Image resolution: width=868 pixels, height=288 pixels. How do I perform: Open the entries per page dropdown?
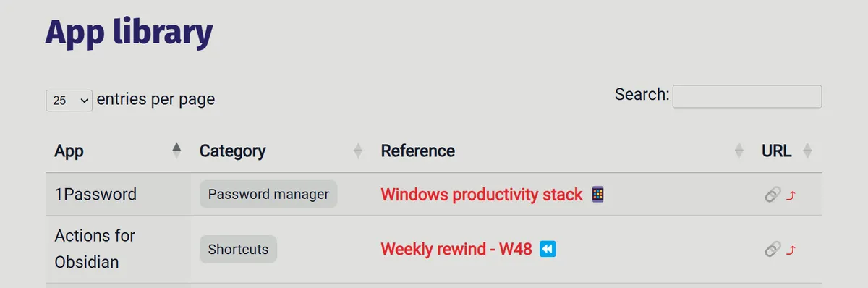click(69, 101)
